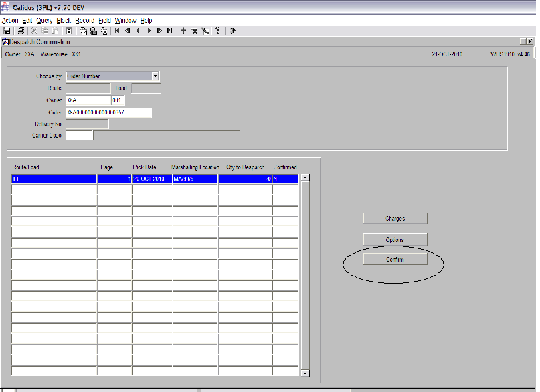
Task: Open the Edit menu
Action: (x=27, y=21)
